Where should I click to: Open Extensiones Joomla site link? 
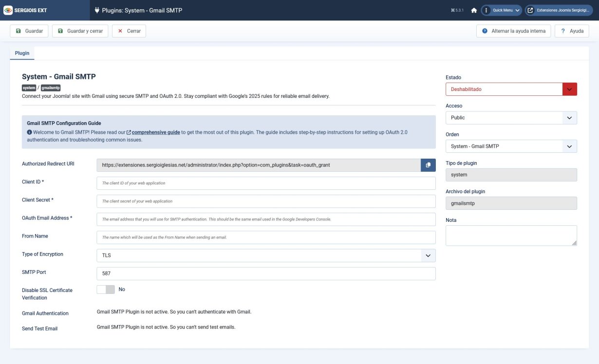coord(558,10)
